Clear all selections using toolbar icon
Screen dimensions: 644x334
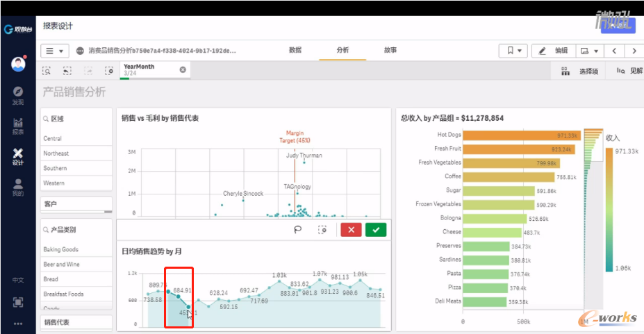(x=109, y=71)
